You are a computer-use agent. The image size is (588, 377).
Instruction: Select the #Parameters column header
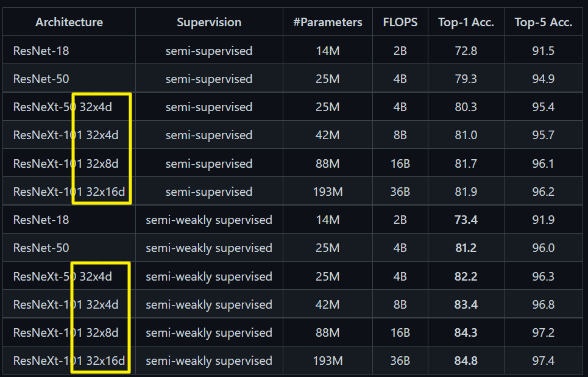(x=327, y=22)
